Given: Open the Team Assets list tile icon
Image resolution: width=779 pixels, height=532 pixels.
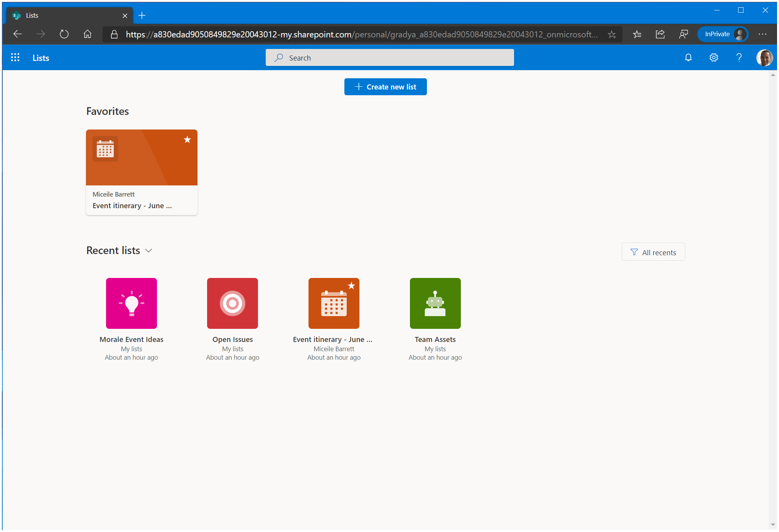Looking at the screenshot, I should (x=435, y=303).
